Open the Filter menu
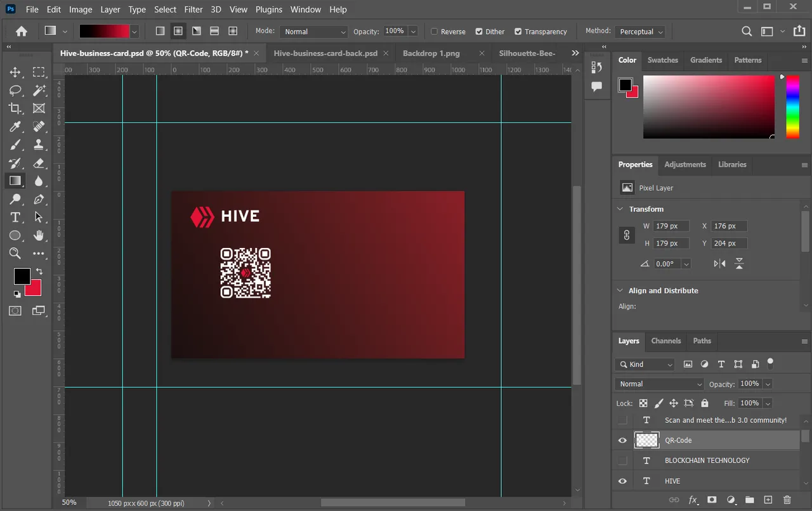 click(x=193, y=10)
